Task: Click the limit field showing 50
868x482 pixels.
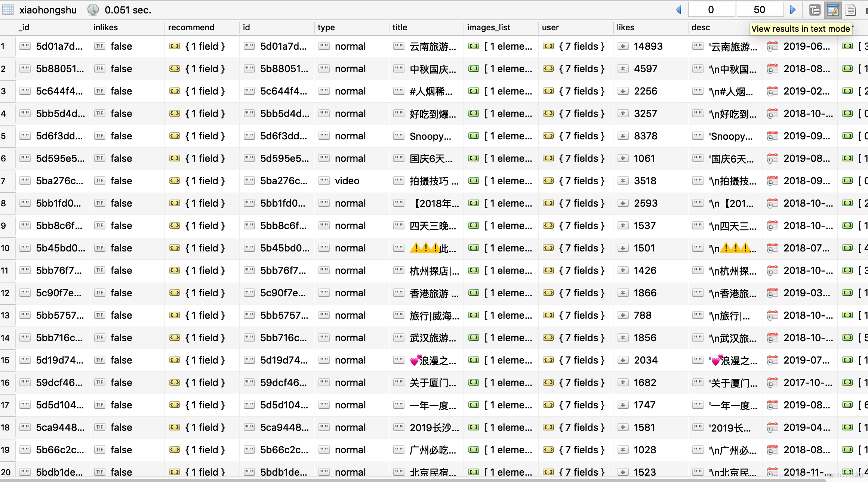Action: click(x=760, y=10)
